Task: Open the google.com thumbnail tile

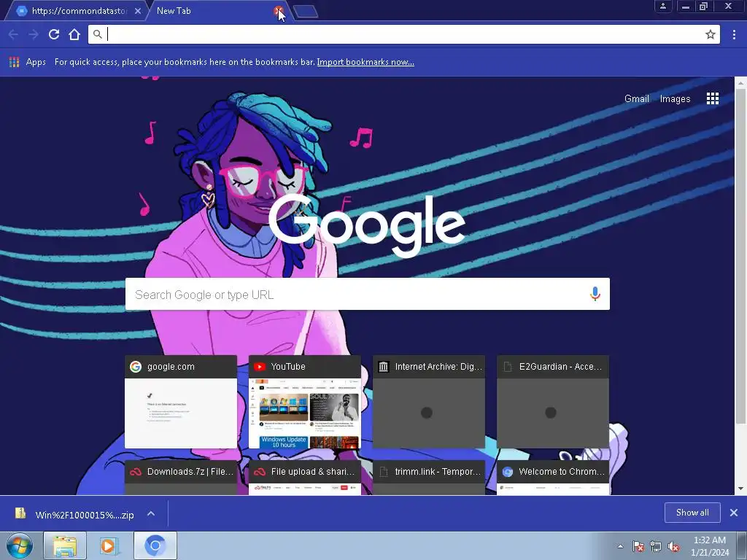Action: [x=181, y=402]
